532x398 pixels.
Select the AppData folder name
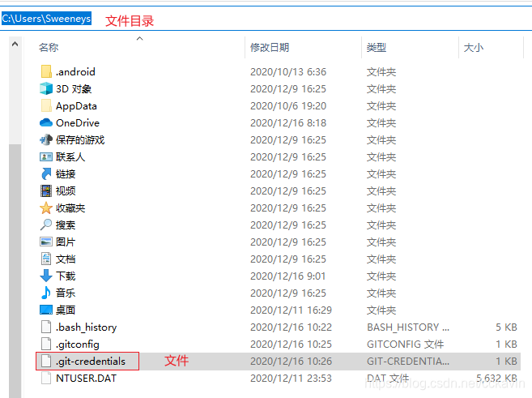tap(76, 106)
